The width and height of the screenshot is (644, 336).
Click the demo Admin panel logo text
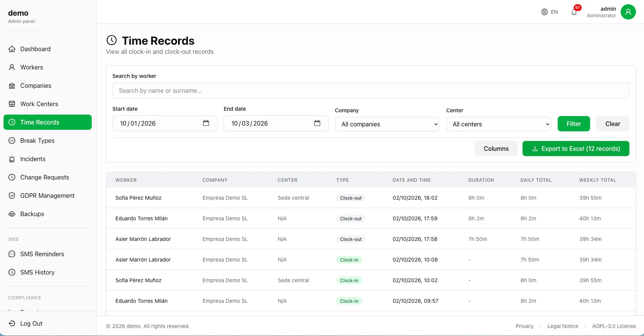pos(21,16)
